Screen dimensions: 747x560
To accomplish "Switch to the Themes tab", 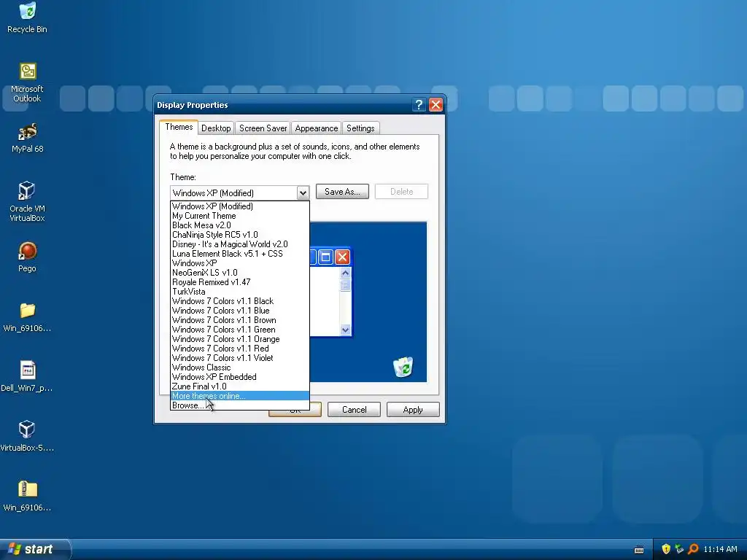I will (x=179, y=127).
